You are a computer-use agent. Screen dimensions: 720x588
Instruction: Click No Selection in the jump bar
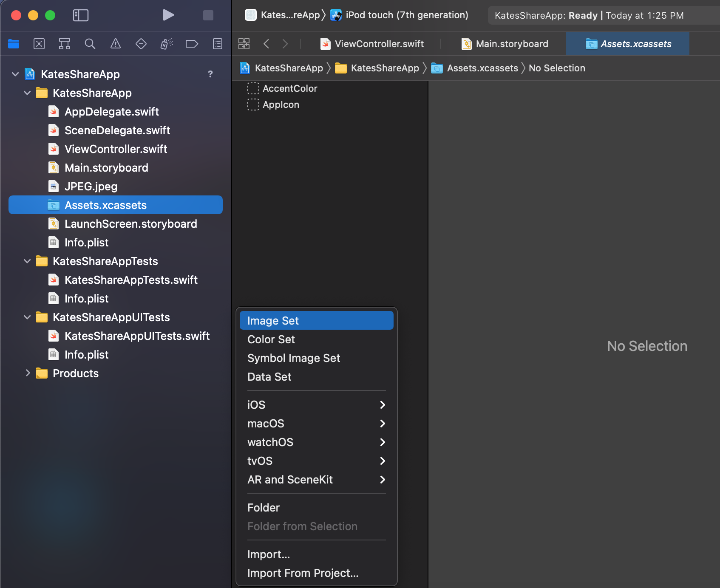557,68
